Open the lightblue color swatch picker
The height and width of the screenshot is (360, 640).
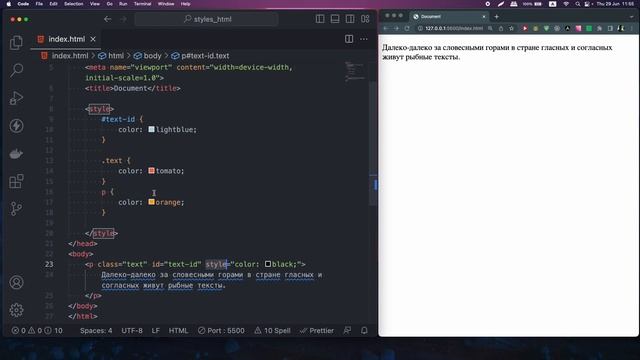pyautogui.click(x=151, y=129)
